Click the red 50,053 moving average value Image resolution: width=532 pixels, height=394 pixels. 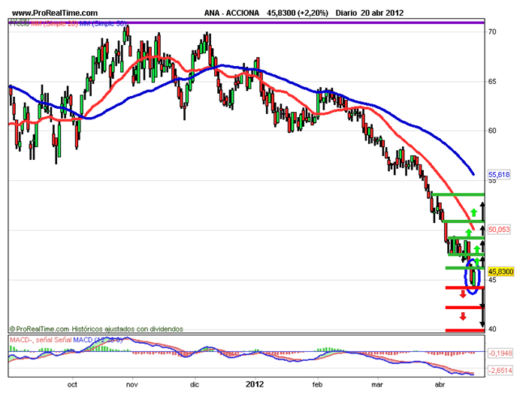click(499, 230)
